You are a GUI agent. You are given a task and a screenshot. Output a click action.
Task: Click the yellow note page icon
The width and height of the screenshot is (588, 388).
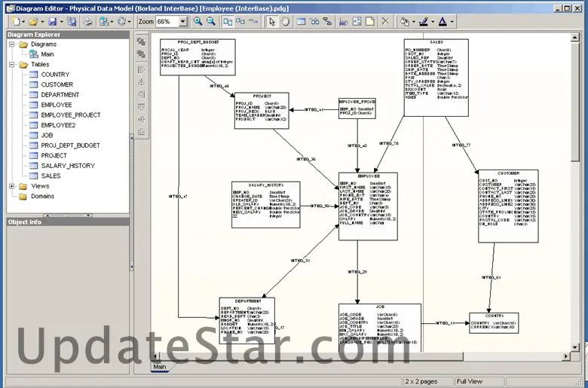pos(370,21)
